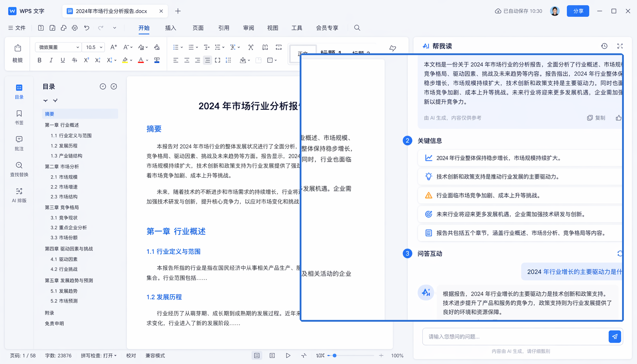Expand AI panel to fullscreen
The width and height of the screenshot is (637, 364).
(620, 46)
